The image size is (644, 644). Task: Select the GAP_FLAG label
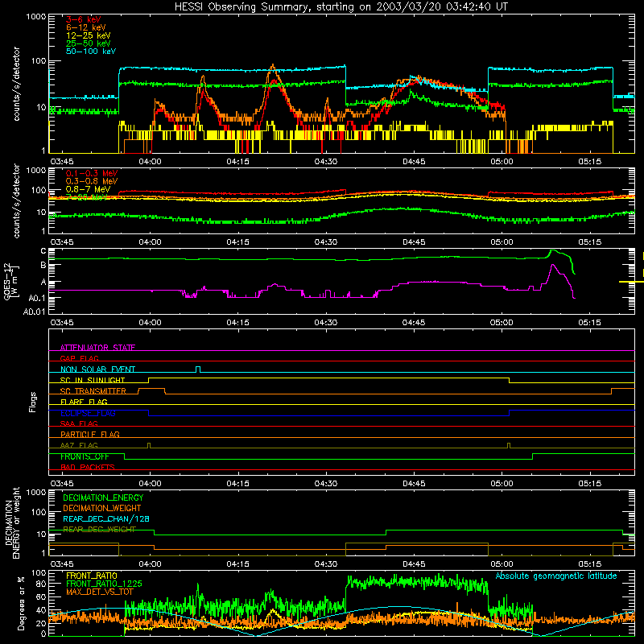pos(79,358)
